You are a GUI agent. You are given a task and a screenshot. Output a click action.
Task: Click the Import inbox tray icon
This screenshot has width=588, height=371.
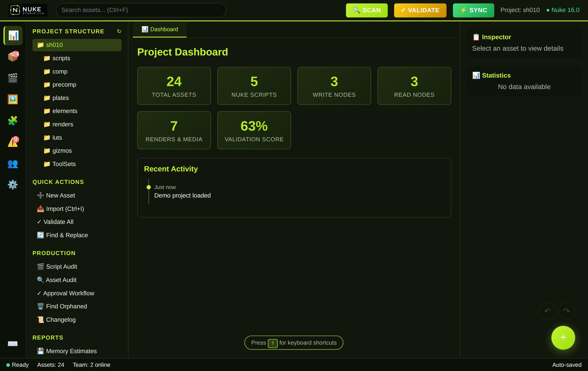pos(40,209)
